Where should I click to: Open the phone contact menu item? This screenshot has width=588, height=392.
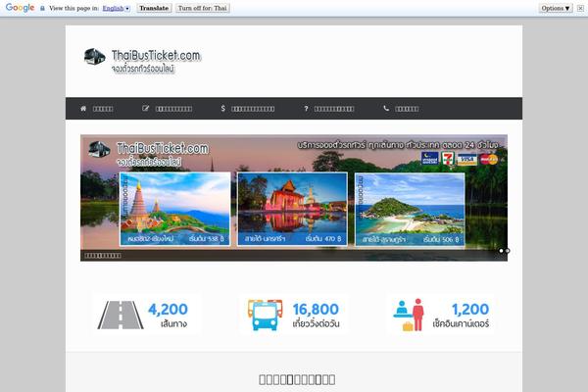coord(401,109)
